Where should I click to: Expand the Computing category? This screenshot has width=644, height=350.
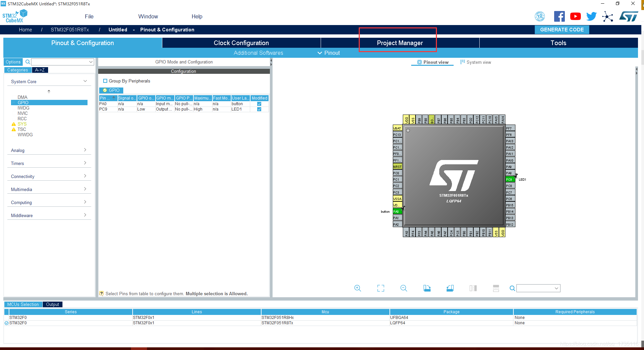[x=85, y=202]
